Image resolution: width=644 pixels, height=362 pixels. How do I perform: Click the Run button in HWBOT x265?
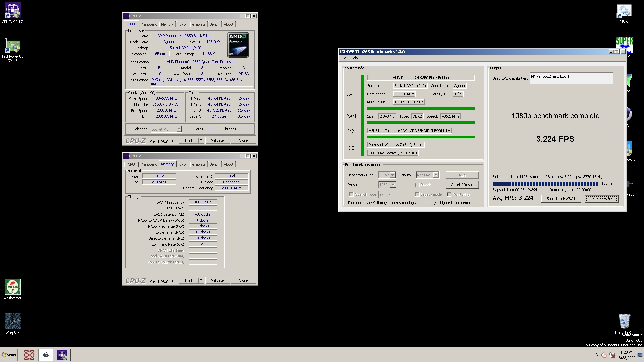coord(462,175)
